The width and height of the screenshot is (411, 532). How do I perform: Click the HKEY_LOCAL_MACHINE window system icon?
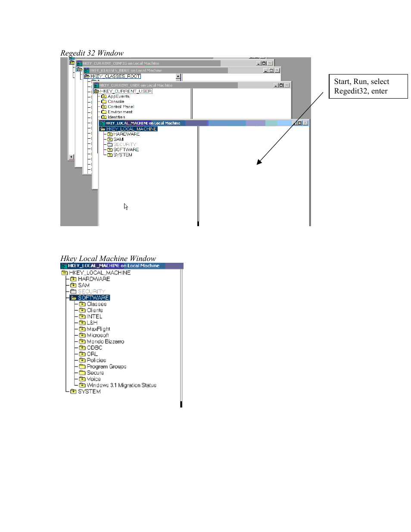coord(103,123)
